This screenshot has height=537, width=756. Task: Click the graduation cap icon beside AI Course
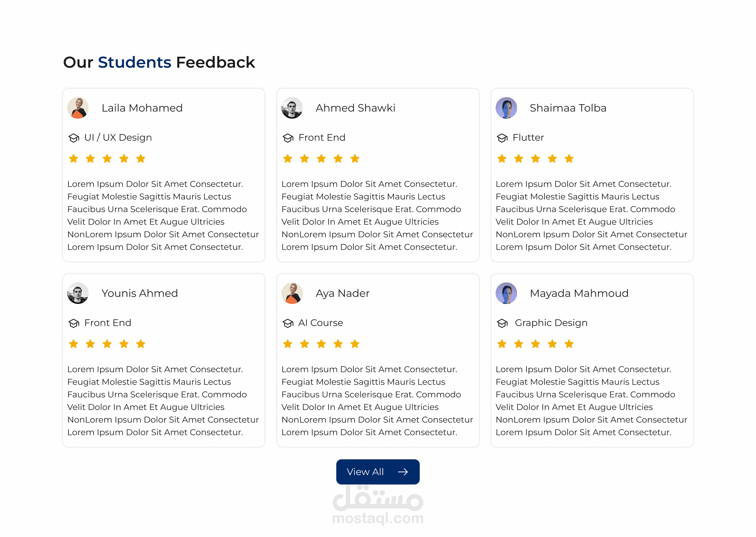tap(288, 323)
